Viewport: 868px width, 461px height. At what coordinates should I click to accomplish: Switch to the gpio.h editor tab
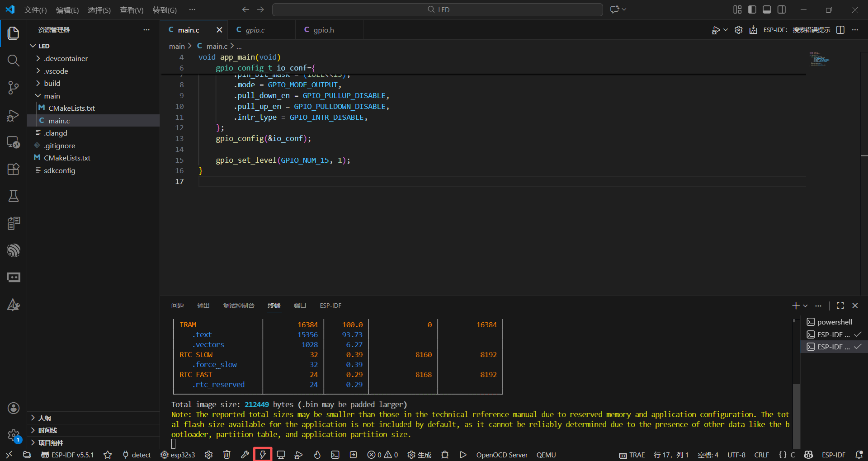pyautogui.click(x=329, y=30)
